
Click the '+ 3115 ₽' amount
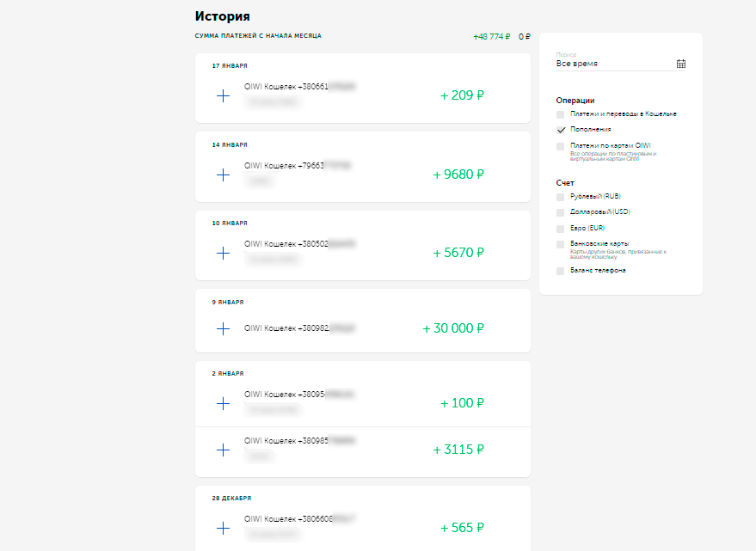coord(458,450)
